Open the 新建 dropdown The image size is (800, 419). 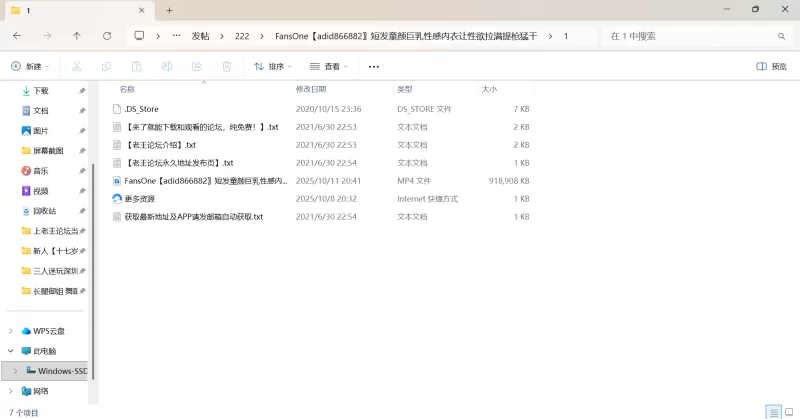click(x=31, y=66)
